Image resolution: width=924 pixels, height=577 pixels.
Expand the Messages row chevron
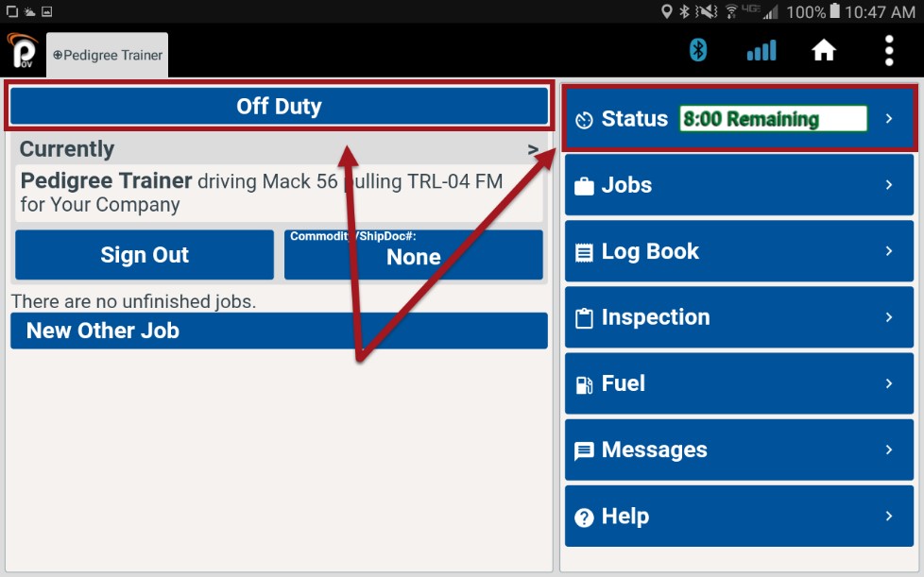coord(889,450)
